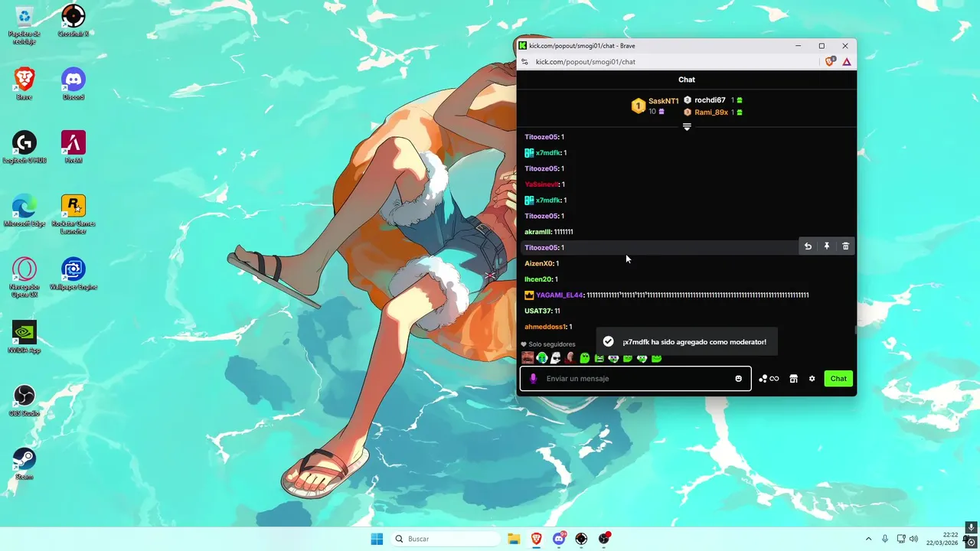Open the Recycle Bin desktop icon
Screen dimensions: 980x551
(24, 24)
